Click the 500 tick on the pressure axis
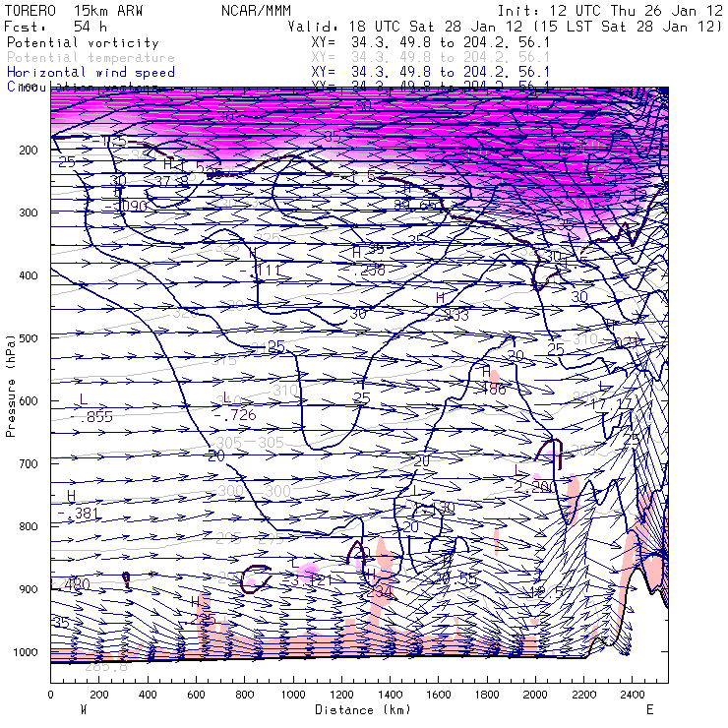728x728 pixels. 29,338
